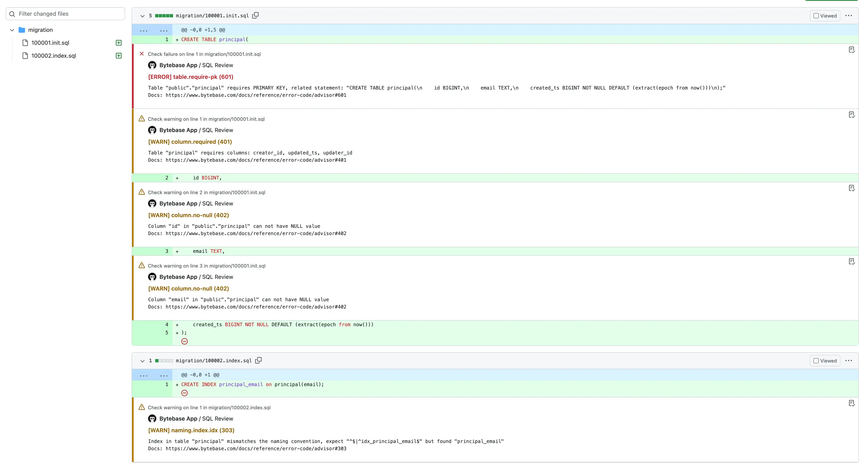This screenshot has height=473, width=868.
Task: Click the Filter changed files search box
Action: [65, 14]
